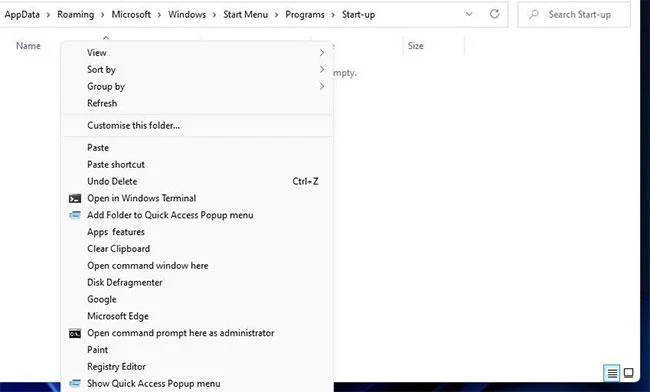Viewport: 650px width, 392px height.
Task: Choose Paste from the context menu
Action: click(x=197, y=148)
